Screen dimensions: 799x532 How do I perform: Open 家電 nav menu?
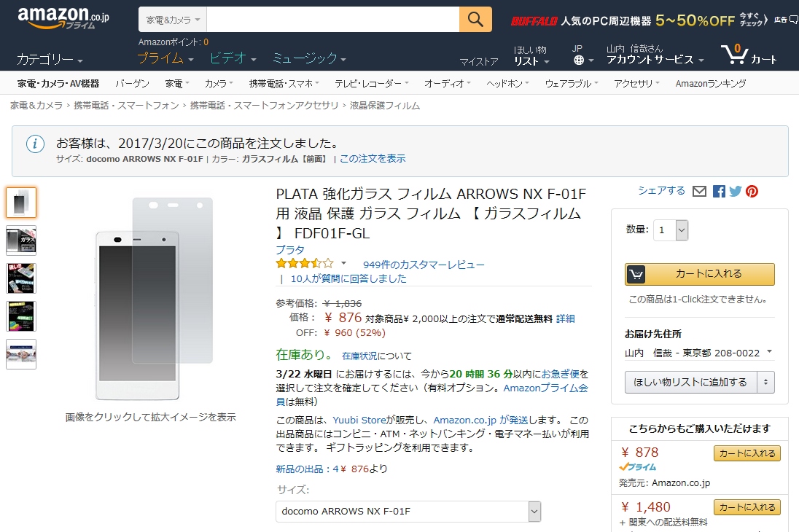(x=177, y=84)
